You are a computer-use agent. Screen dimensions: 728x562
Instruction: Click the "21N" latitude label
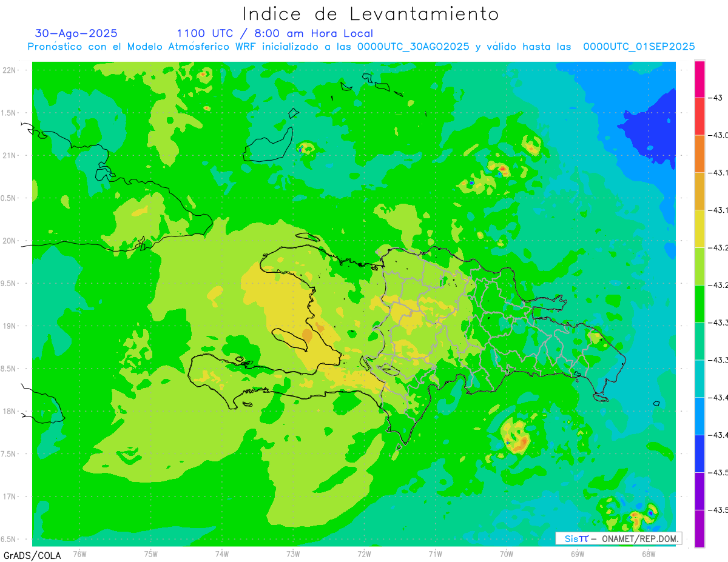[9, 156]
